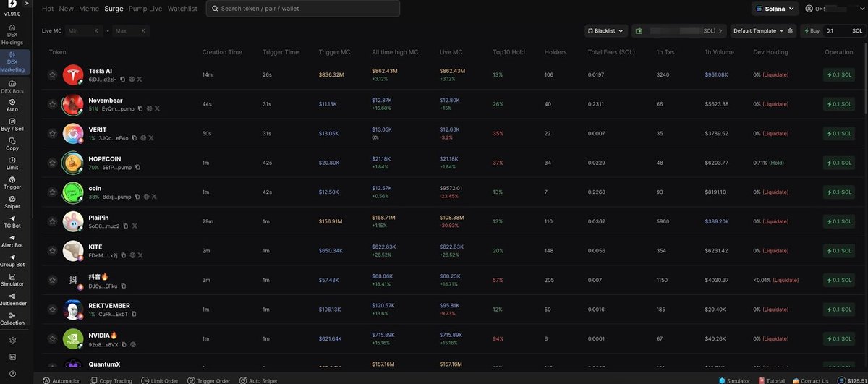This screenshot has height=384, width=868.
Task: Open the sidebar settings gear icon
Action: click(x=12, y=340)
